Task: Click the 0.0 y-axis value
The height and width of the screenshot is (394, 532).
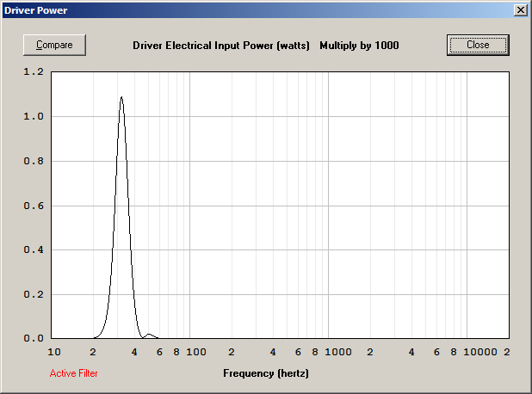Action: 34,338
